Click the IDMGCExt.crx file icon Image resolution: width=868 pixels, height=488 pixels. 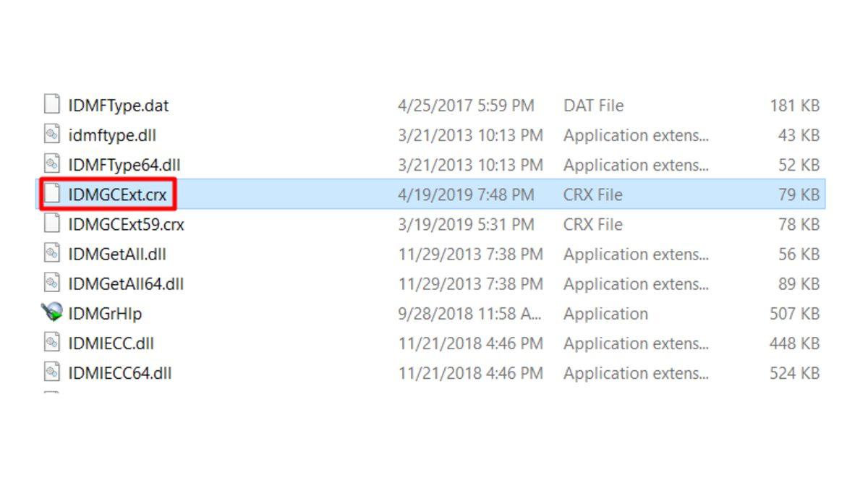[51, 194]
